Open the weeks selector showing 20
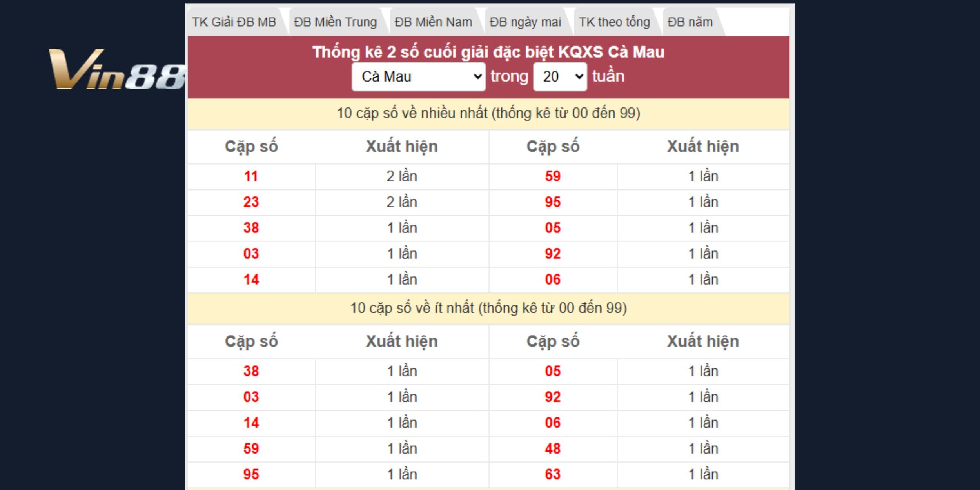 tap(560, 77)
